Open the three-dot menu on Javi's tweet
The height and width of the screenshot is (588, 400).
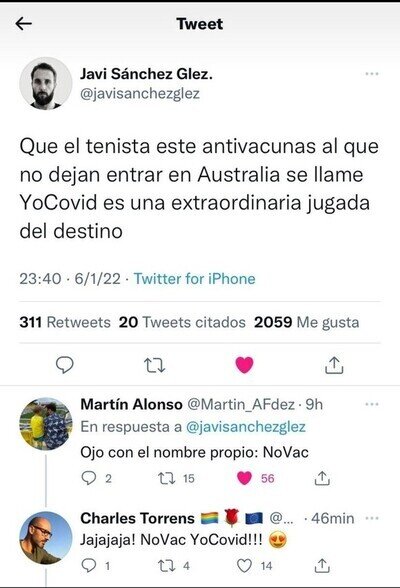tap(372, 74)
